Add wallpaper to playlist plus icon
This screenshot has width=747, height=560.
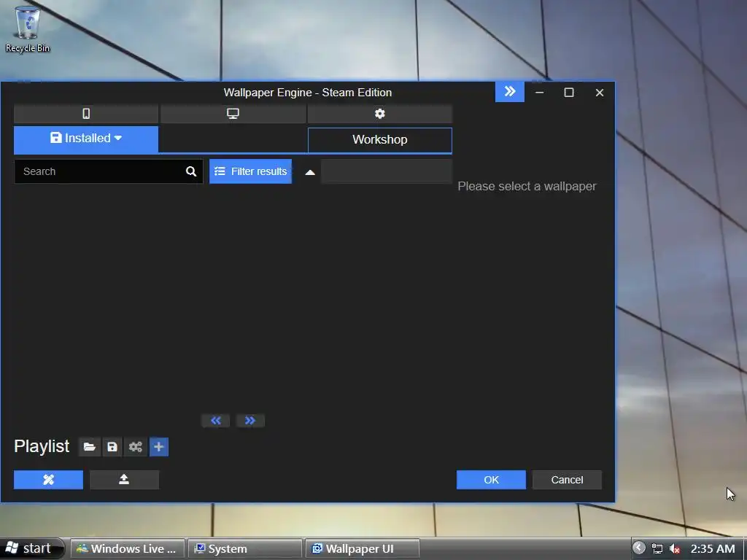(158, 447)
